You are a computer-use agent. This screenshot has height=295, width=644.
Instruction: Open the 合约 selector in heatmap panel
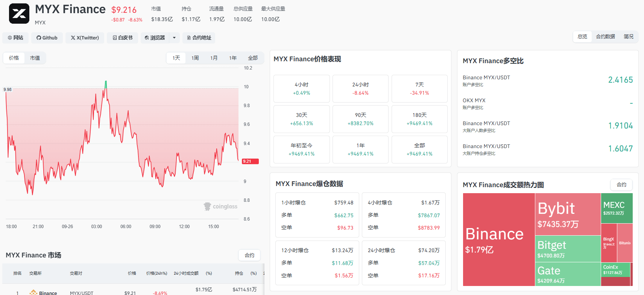click(x=621, y=185)
